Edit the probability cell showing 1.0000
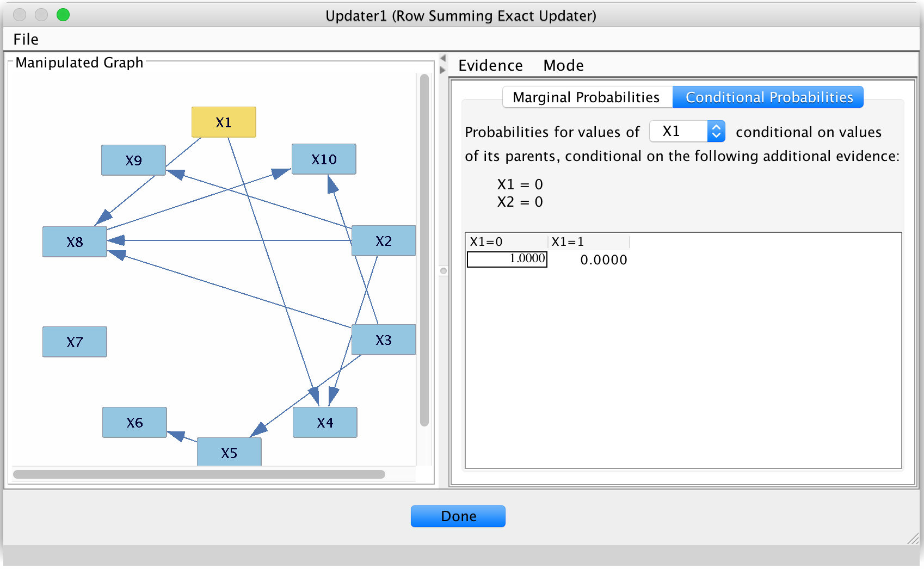 pyautogui.click(x=506, y=259)
